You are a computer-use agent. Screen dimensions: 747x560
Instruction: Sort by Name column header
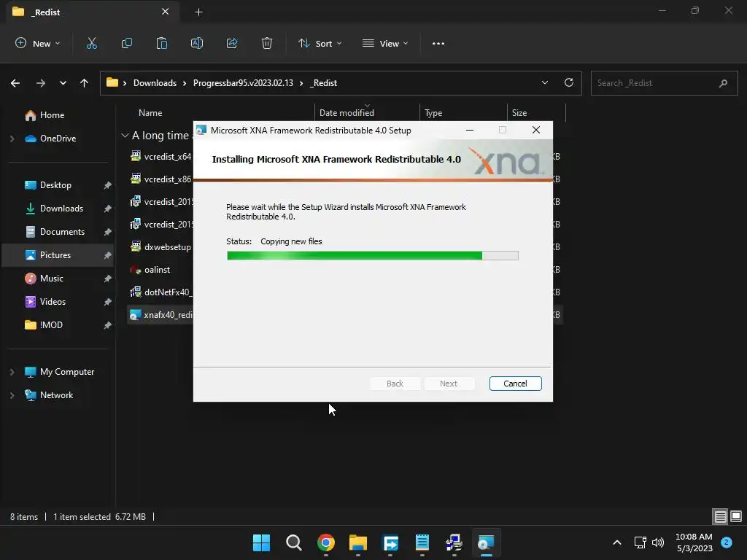(x=150, y=113)
